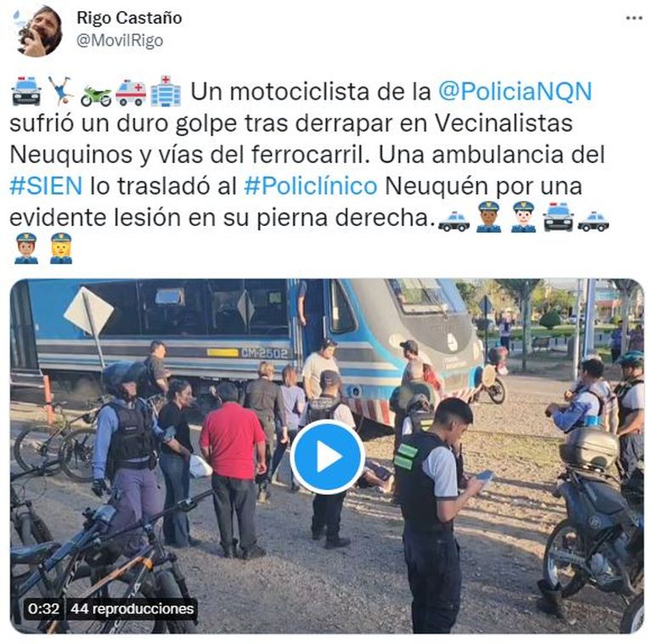
Task: Play the embedded tweet video
Action: [x=327, y=457]
